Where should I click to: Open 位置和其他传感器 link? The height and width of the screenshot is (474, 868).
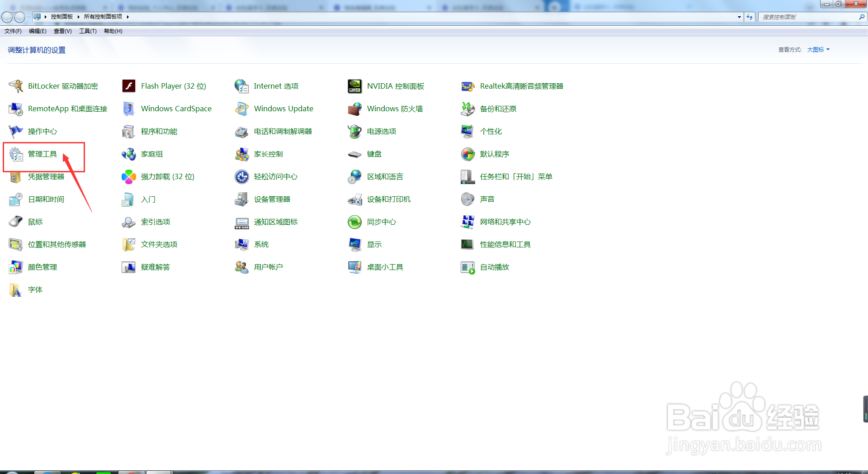point(57,244)
